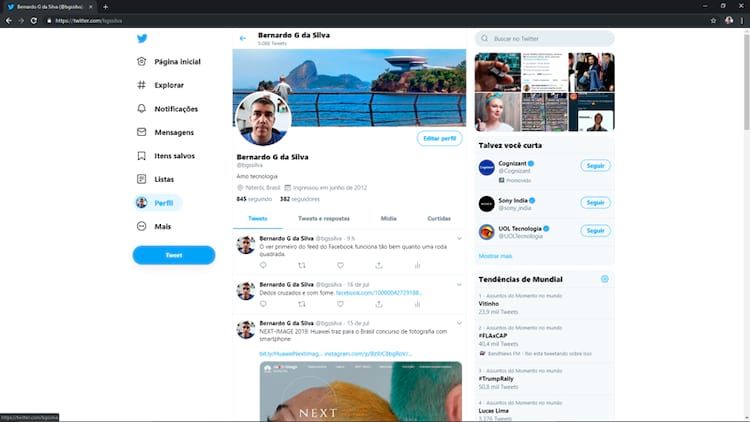
Task: Open a new browser tab
Action: (x=105, y=7)
